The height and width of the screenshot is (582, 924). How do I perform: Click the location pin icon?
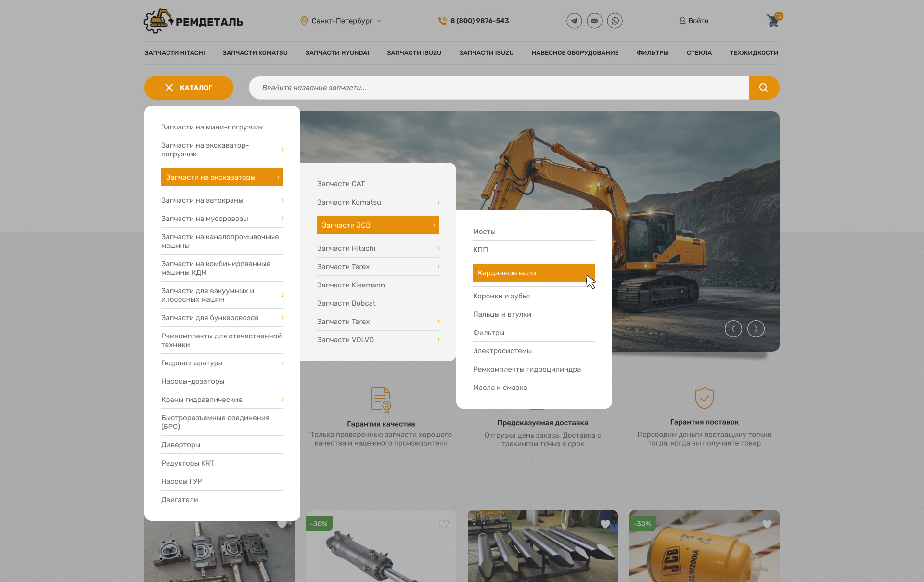pyautogui.click(x=304, y=21)
